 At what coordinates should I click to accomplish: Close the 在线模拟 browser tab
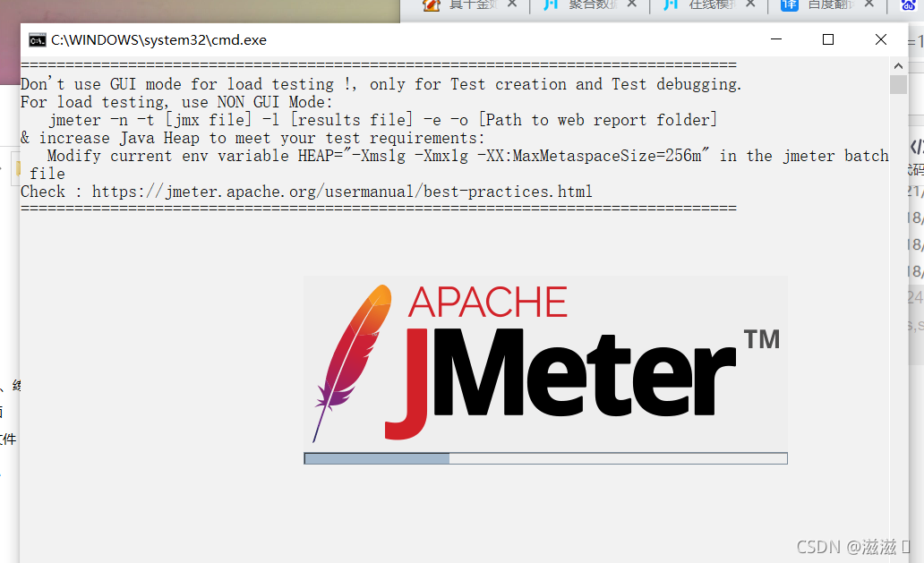click(750, 4)
